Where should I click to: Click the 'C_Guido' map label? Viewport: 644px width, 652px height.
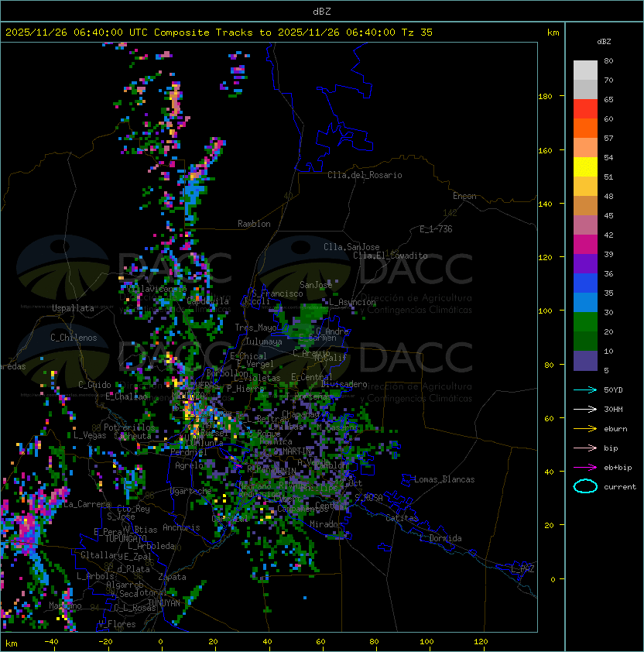point(94,385)
